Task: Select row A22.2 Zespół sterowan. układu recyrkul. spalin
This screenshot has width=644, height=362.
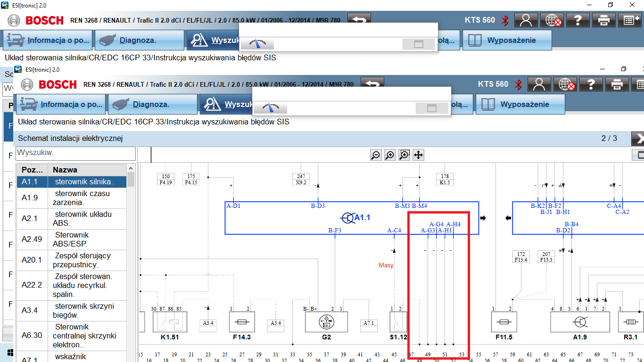Action: point(72,286)
